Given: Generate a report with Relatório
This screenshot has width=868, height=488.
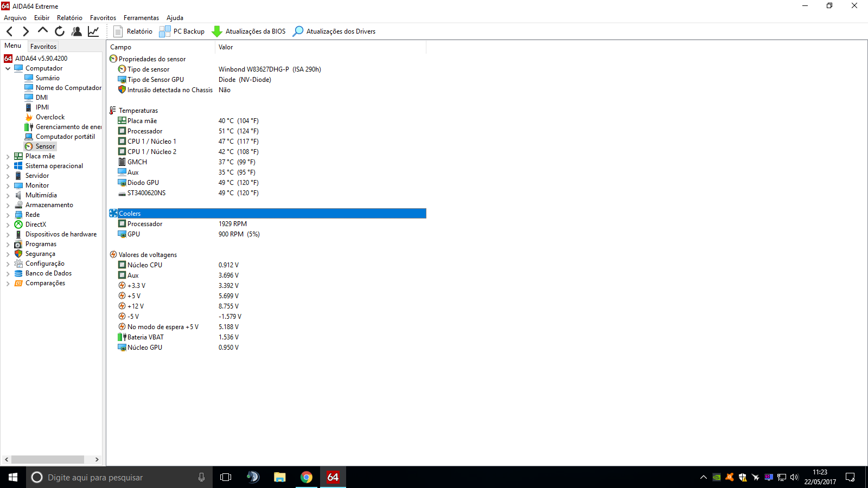Looking at the screenshot, I should pos(133,31).
